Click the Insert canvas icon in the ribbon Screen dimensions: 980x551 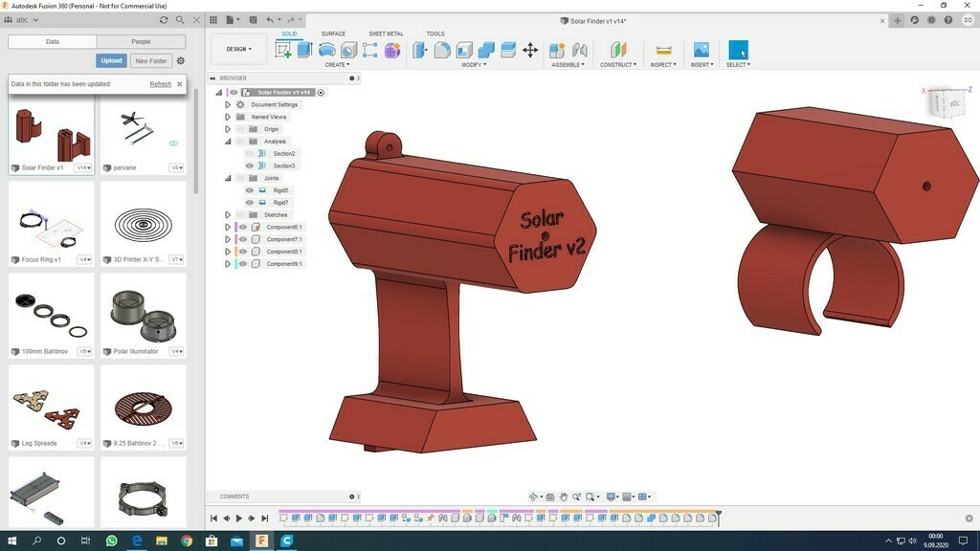702,52
